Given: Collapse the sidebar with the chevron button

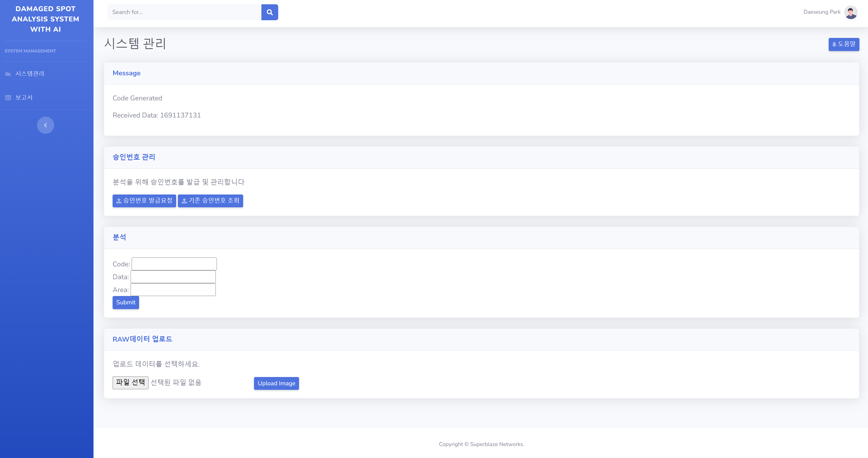Looking at the screenshot, I should tap(46, 125).
